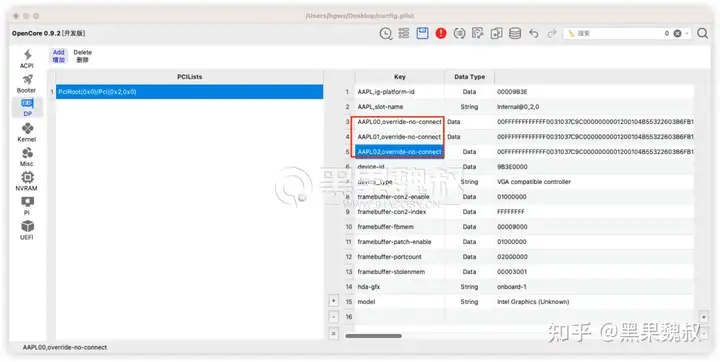Open the database stack icon

(x=515, y=33)
